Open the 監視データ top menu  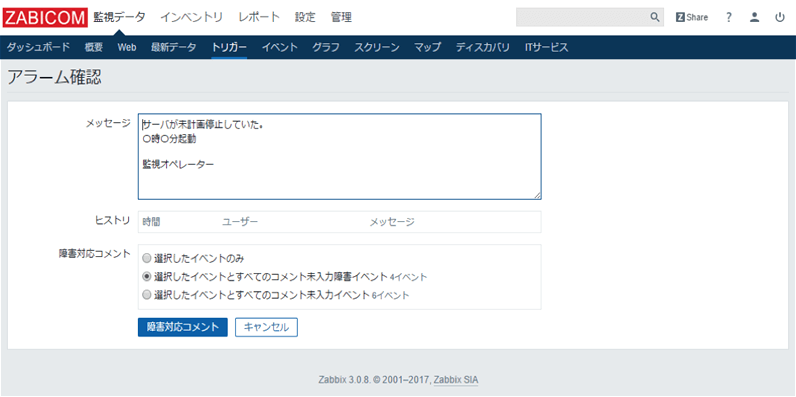(119, 17)
